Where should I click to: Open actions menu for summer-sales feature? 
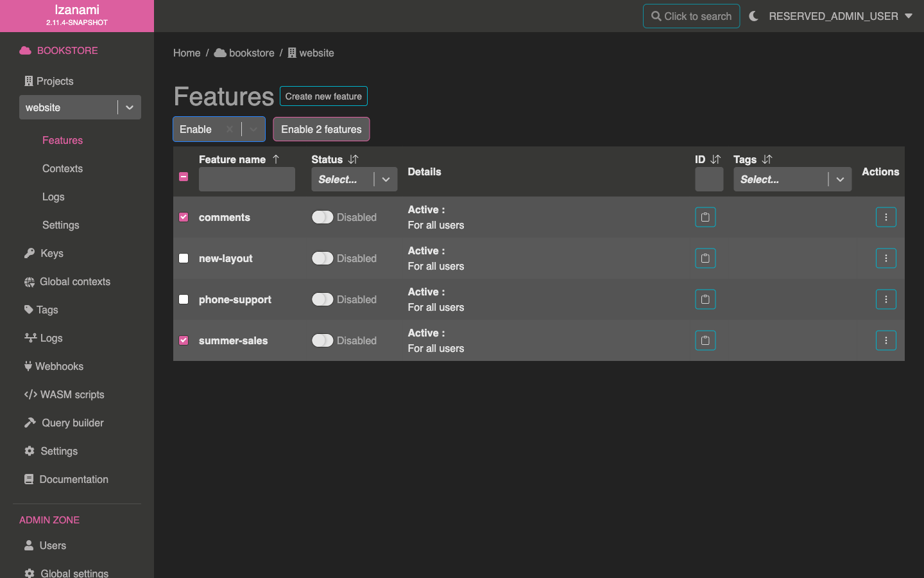pos(886,340)
